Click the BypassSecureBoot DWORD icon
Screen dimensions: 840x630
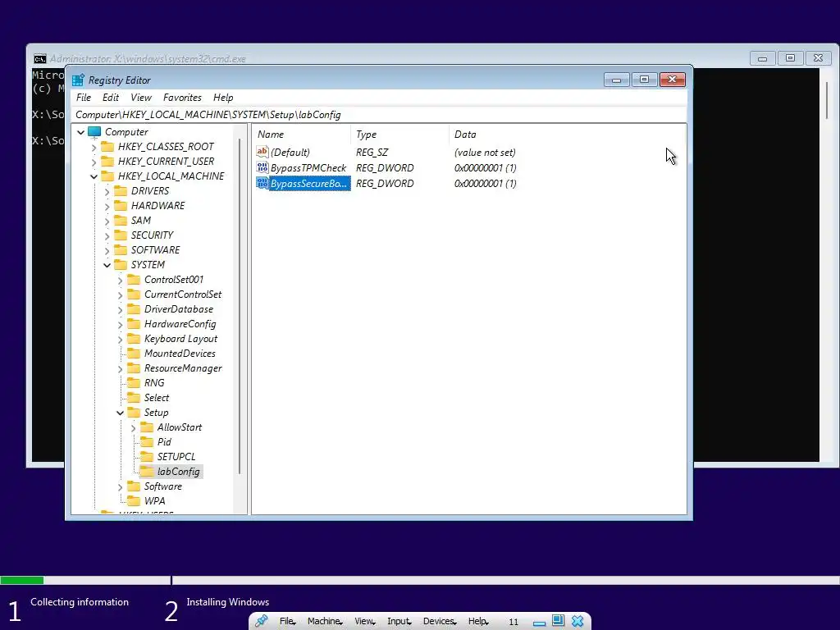tap(262, 183)
